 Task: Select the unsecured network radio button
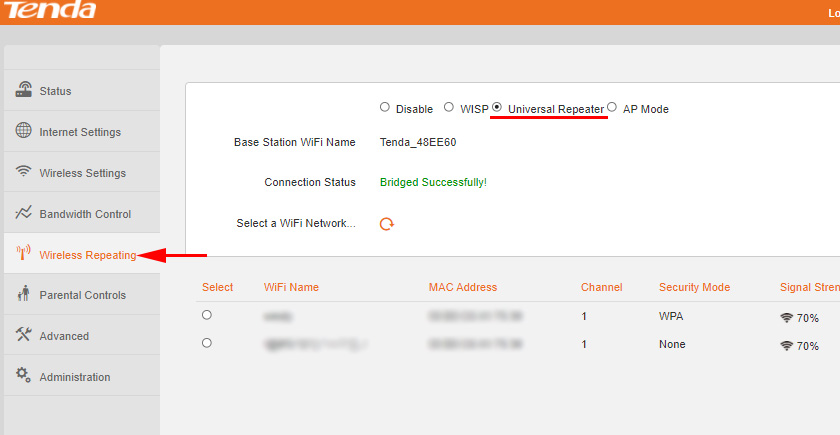click(207, 343)
